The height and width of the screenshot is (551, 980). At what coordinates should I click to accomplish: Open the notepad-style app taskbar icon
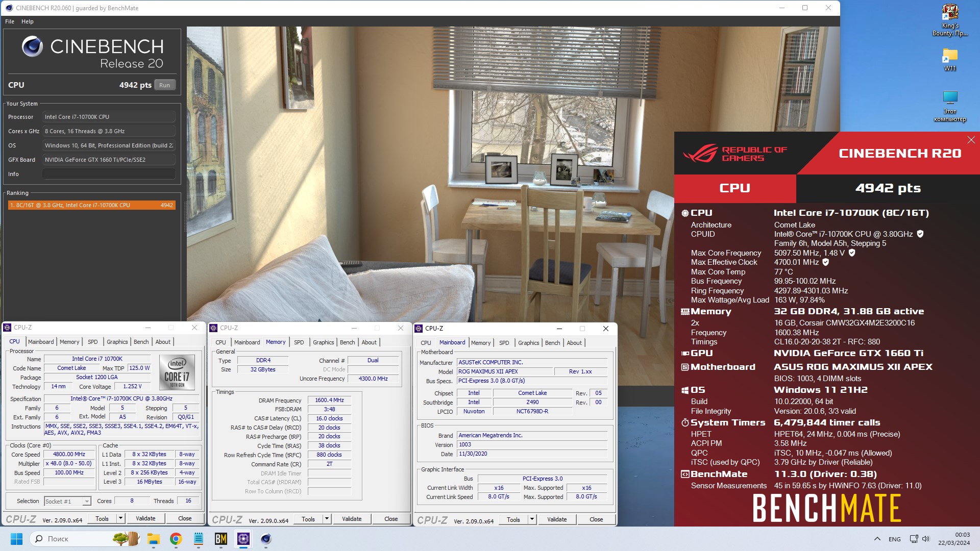(x=199, y=539)
